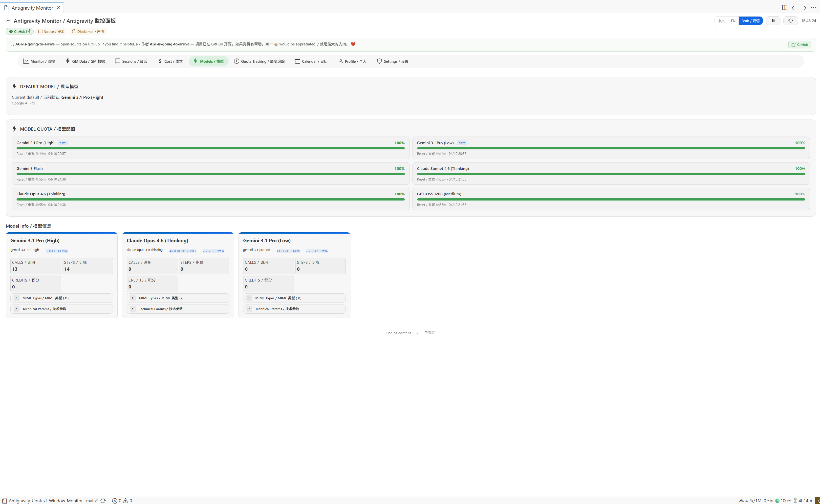Click the Claude Opus 4.6 (Thinking) quota bar
The height and width of the screenshot is (504, 820).
pos(211,199)
